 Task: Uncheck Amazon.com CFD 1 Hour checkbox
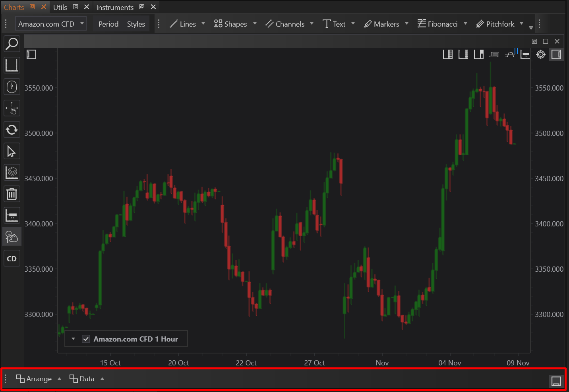click(86, 339)
